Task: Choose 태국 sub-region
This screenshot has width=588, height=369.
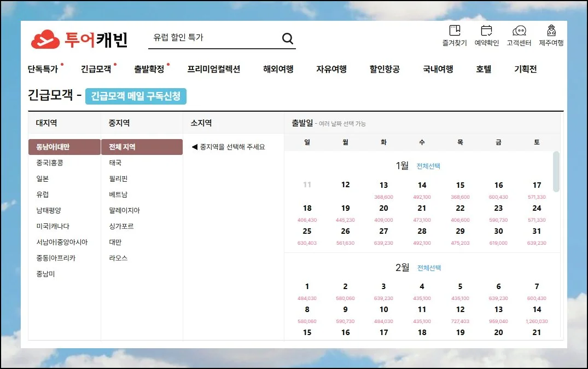Action: 115,163
